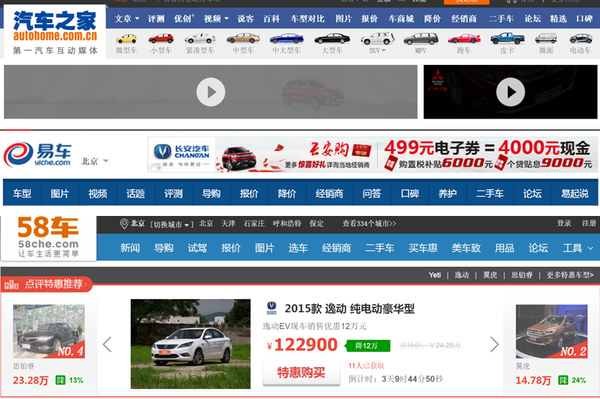Screen dimensions: 600x399
Task: Open the 58车 site logo
Action: tap(48, 237)
